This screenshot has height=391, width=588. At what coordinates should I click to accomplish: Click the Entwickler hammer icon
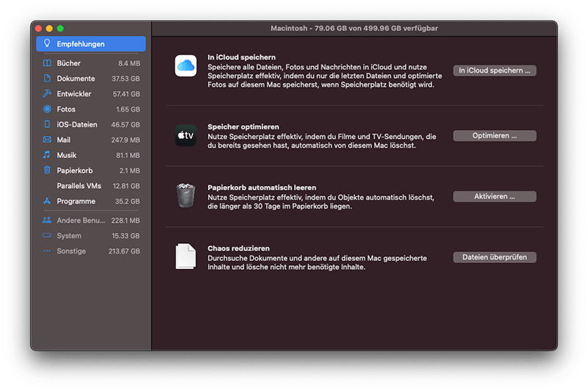[47, 93]
